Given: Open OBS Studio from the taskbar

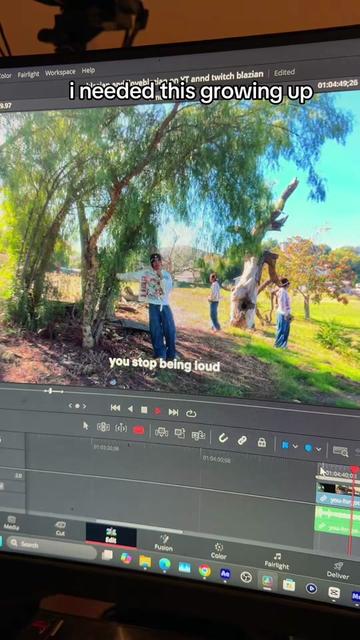Looking at the screenshot, I should [246, 577].
